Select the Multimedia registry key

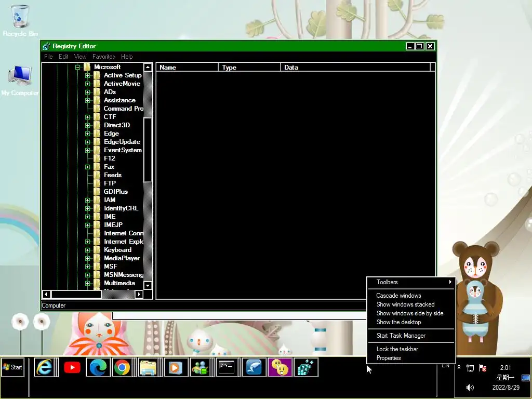click(x=119, y=283)
